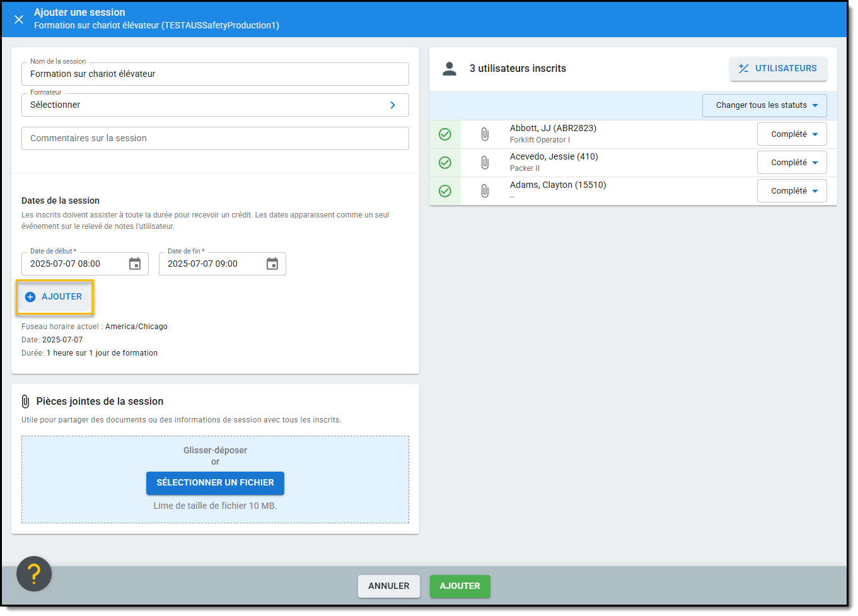The height and width of the screenshot is (616, 858).
Task: Click the green check icon for Abbott, JJ
Action: coord(445,134)
